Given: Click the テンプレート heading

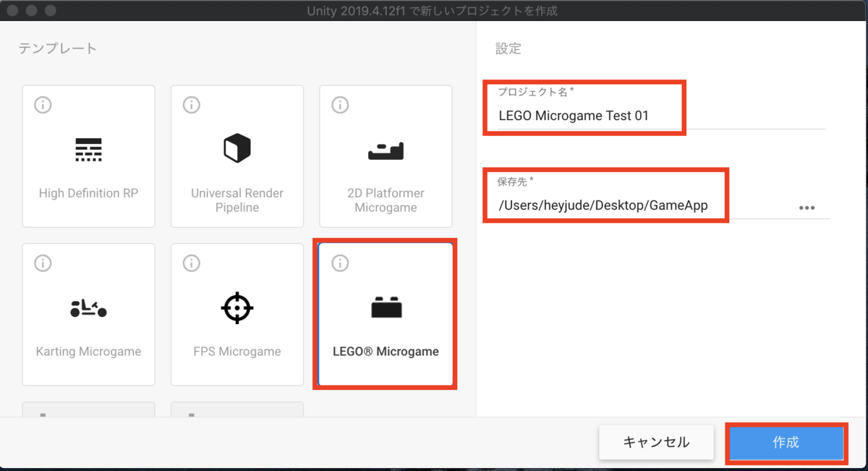Looking at the screenshot, I should [58, 49].
